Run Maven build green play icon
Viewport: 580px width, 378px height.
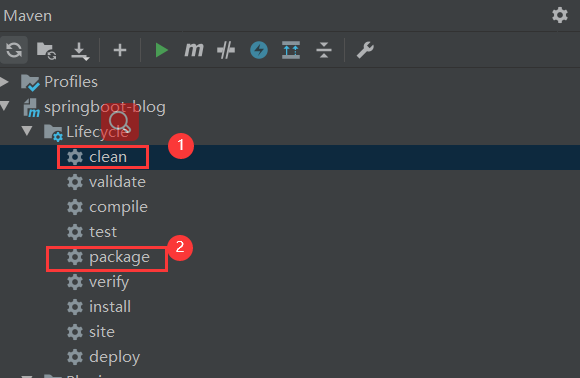pyautogui.click(x=161, y=50)
